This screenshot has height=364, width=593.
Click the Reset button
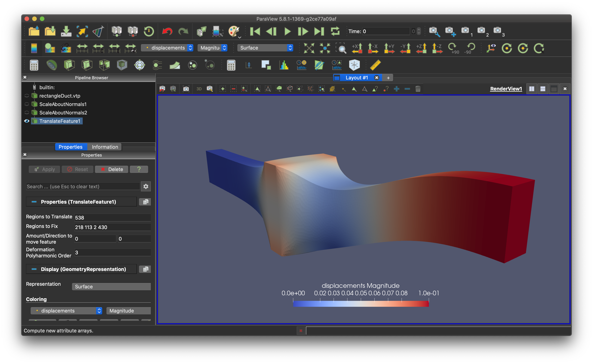click(x=78, y=169)
